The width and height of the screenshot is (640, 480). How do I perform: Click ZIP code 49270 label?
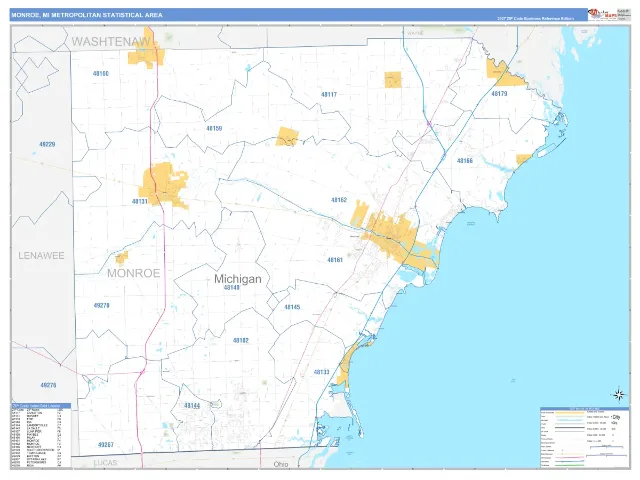point(101,305)
